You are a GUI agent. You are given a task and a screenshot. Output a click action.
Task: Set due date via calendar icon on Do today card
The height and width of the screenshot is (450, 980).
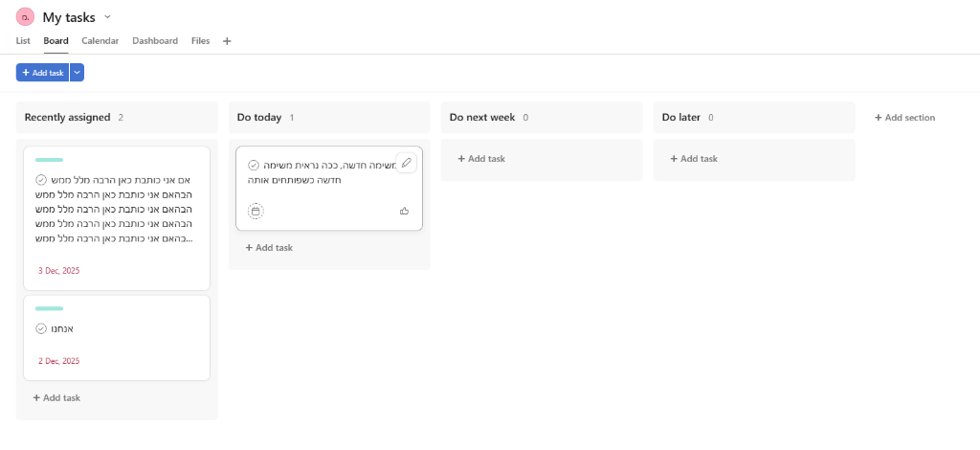point(256,212)
